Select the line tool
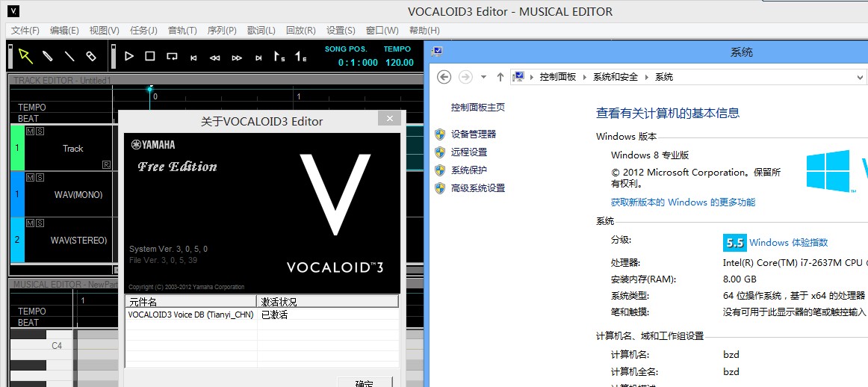This screenshot has width=868, height=387. tap(69, 56)
